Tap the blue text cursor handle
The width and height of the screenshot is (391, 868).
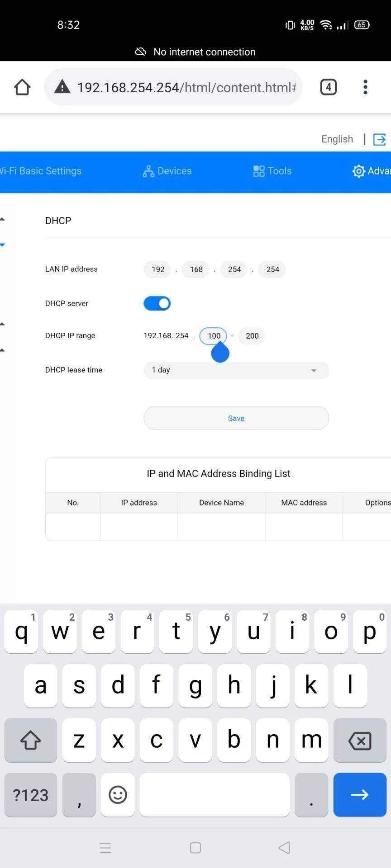[x=220, y=352]
